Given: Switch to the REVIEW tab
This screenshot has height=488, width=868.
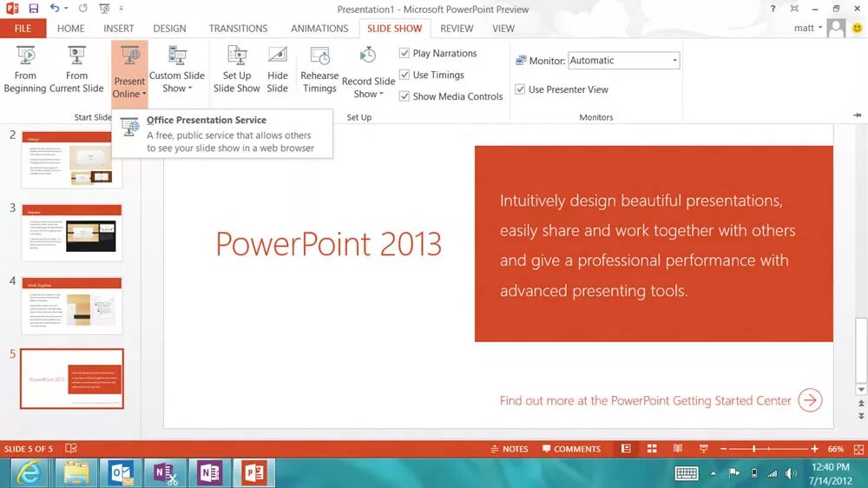Looking at the screenshot, I should pyautogui.click(x=457, y=29).
